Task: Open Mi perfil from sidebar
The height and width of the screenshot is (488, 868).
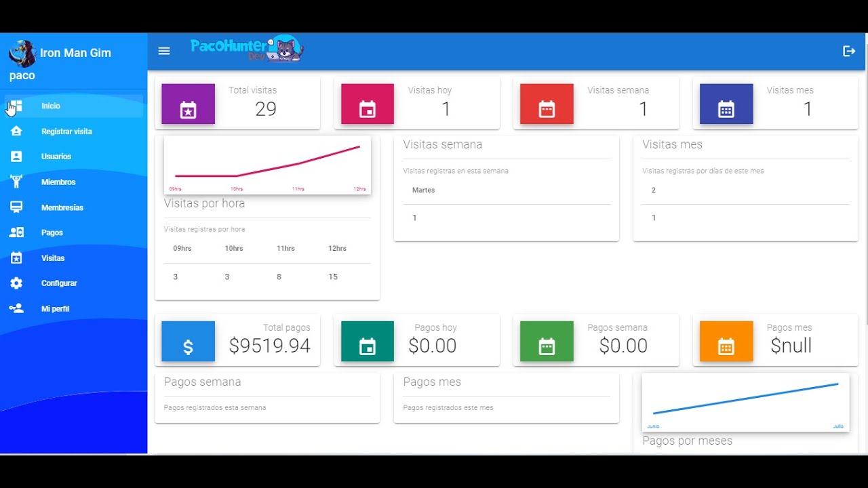Action: (x=55, y=308)
